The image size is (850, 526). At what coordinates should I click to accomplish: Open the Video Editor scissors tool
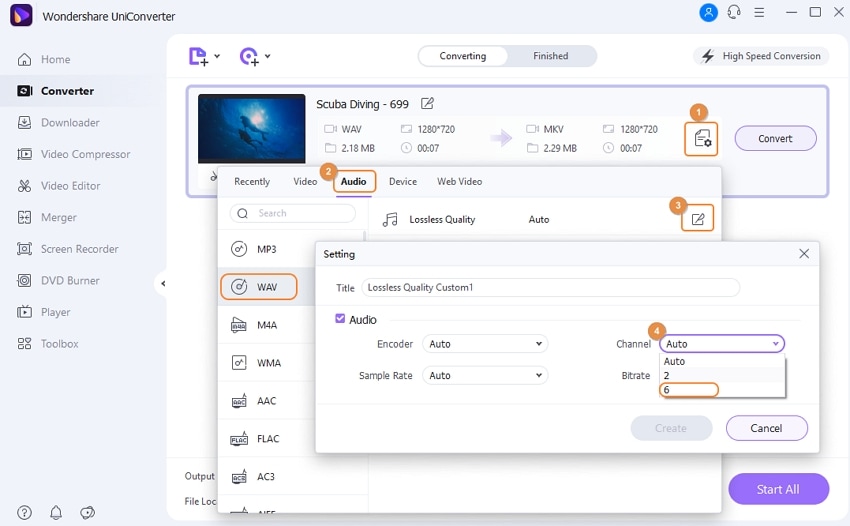pos(59,186)
